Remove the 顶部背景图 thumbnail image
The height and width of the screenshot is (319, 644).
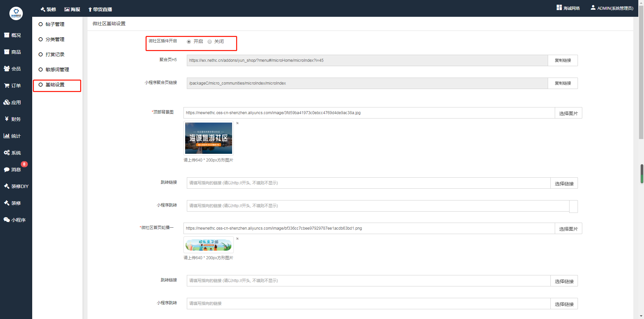(x=237, y=123)
